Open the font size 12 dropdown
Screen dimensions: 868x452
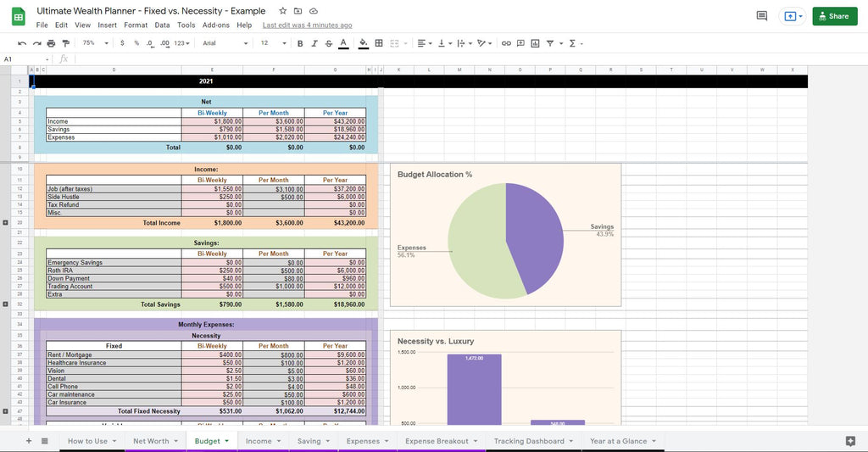[x=274, y=43]
